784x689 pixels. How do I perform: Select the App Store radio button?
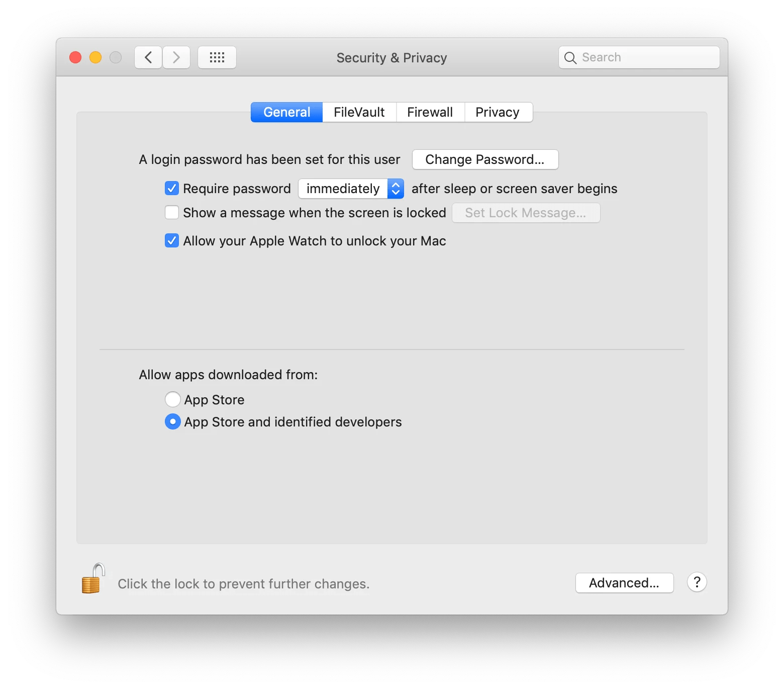click(172, 399)
